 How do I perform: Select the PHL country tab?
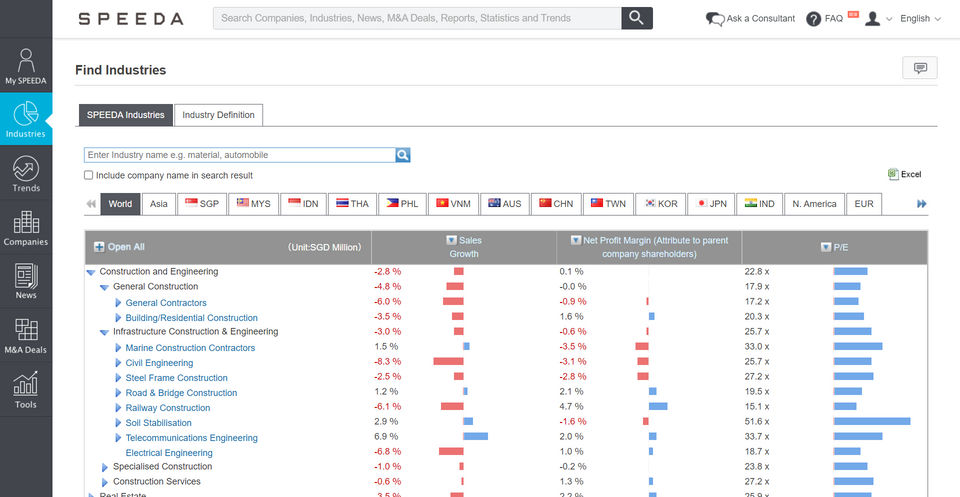coord(402,204)
